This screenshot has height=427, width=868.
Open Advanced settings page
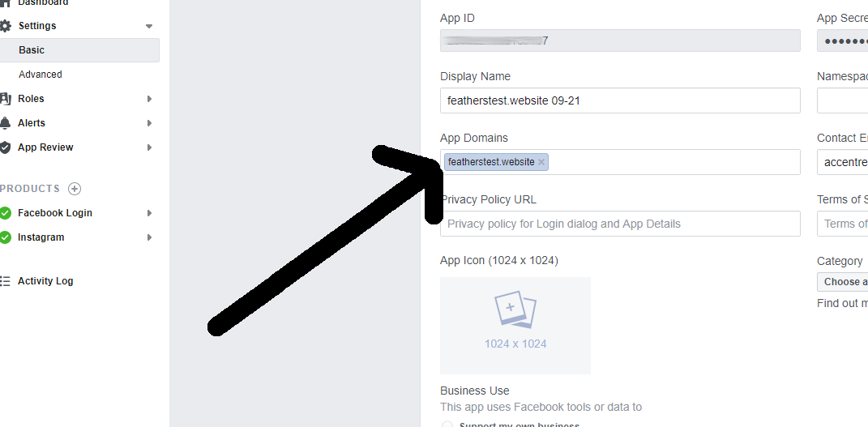coord(41,74)
